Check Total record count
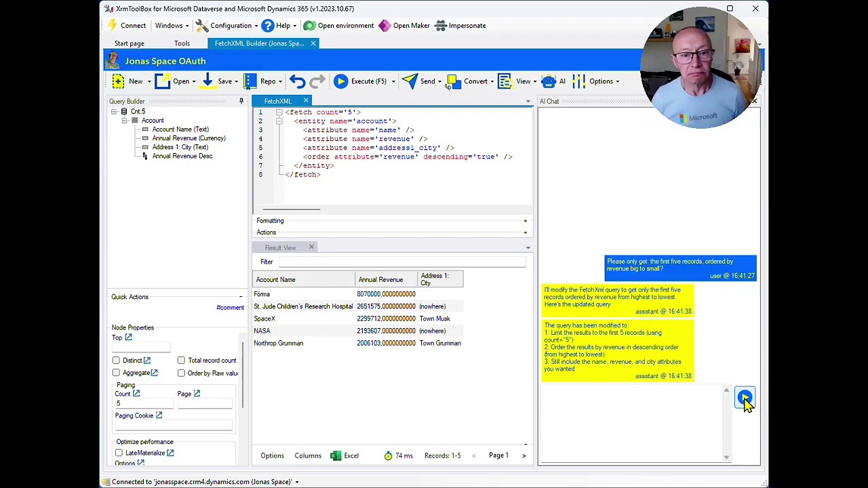Viewport: 868px width, 488px height. 181,361
